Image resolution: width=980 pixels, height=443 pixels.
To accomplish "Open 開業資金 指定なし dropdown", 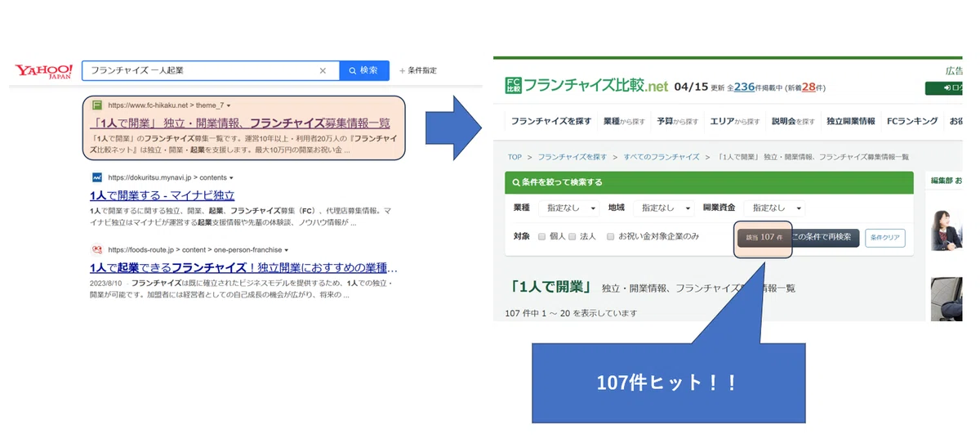I will click(773, 208).
